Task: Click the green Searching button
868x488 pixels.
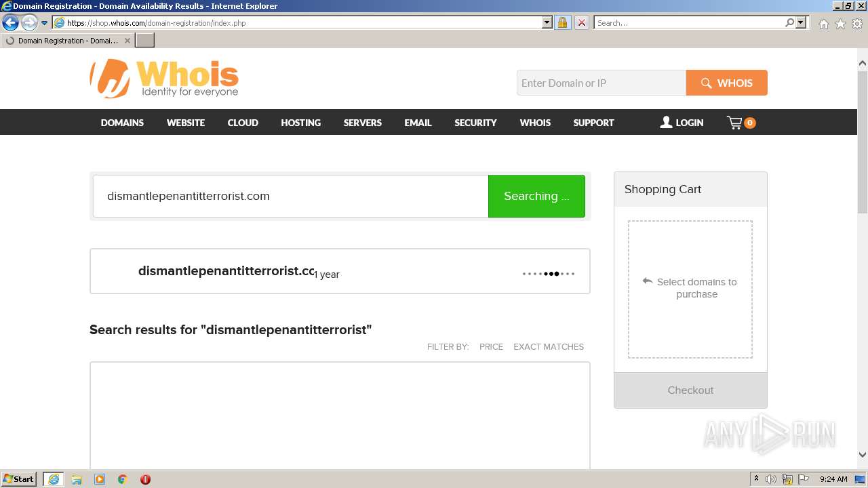Action: coord(536,196)
